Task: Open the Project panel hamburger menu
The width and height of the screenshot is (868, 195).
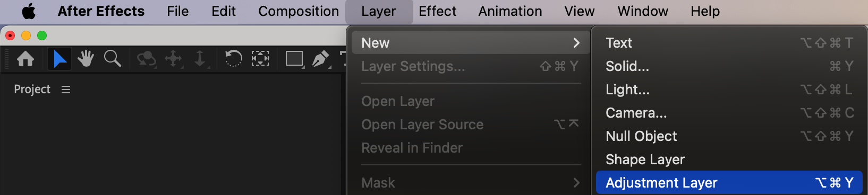Action: [x=66, y=90]
